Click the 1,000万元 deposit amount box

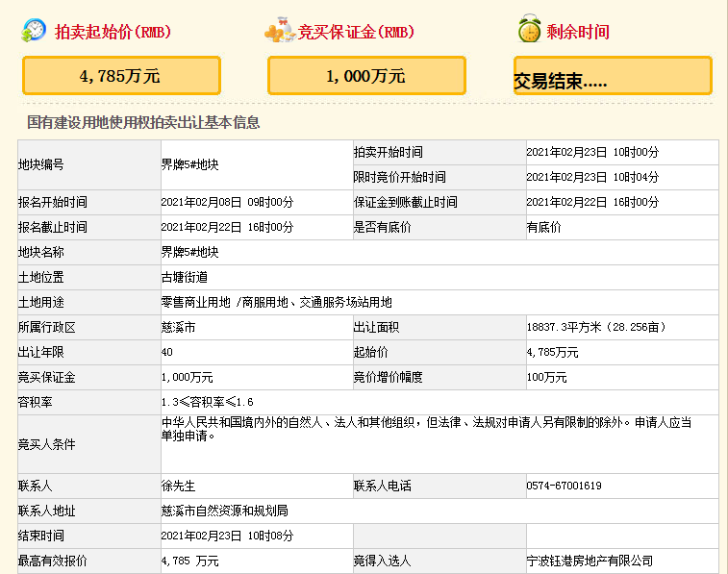366,76
